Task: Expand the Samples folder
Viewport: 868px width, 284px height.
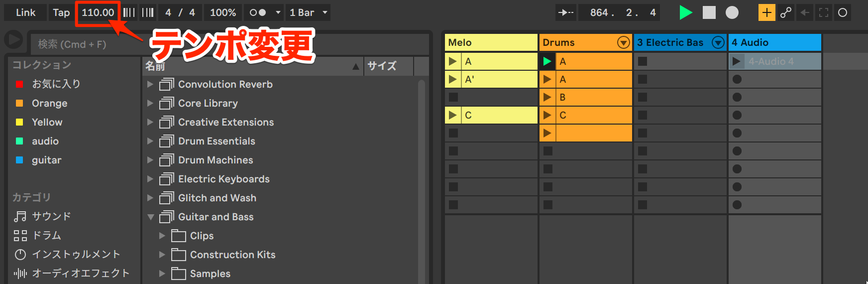Action: coord(162,274)
